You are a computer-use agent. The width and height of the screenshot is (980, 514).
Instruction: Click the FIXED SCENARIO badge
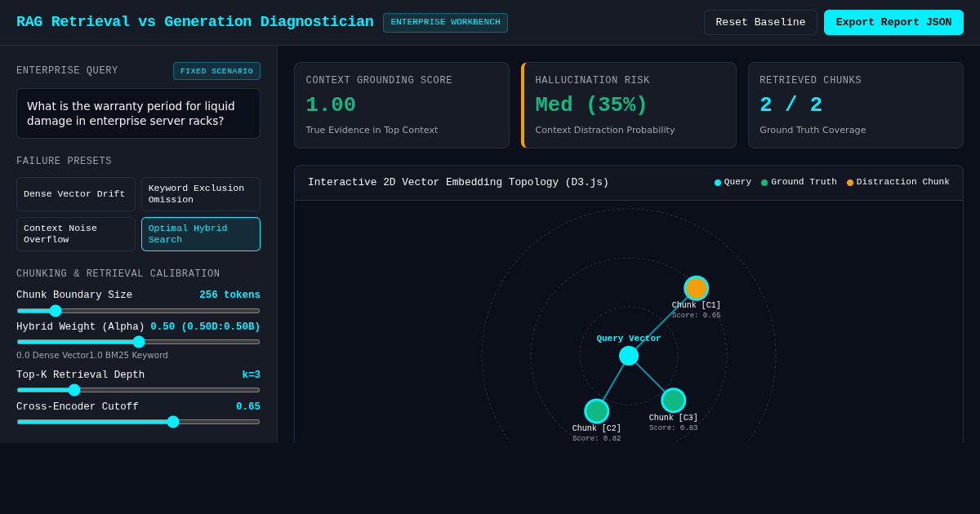216,71
